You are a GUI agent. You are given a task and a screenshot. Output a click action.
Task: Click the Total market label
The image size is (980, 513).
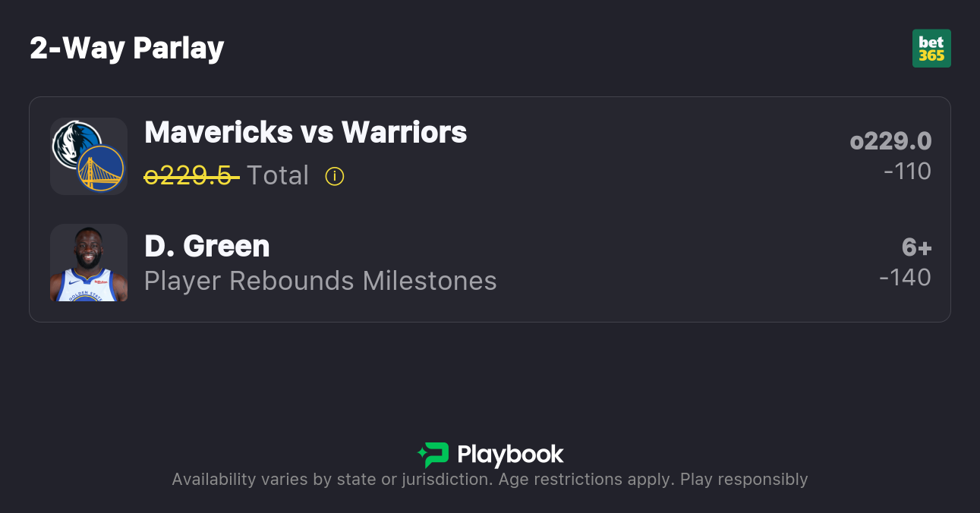point(278,176)
